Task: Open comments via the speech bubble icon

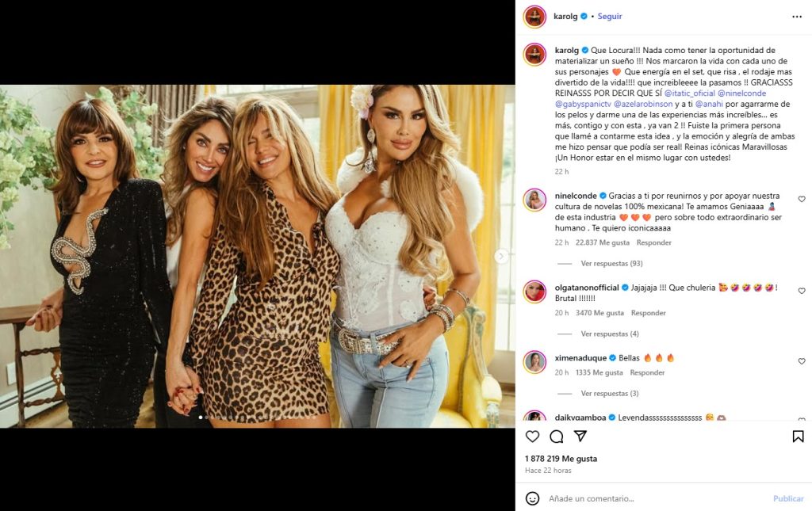Action: 557,437
